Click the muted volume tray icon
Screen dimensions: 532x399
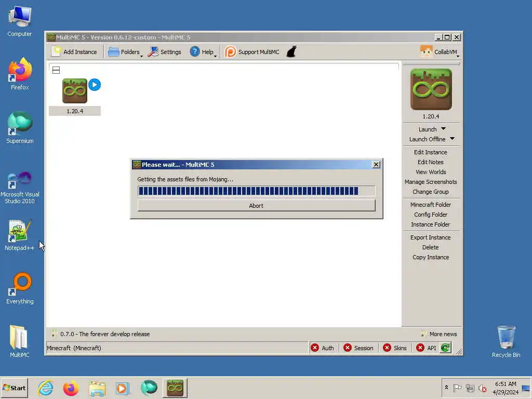click(x=482, y=388)
